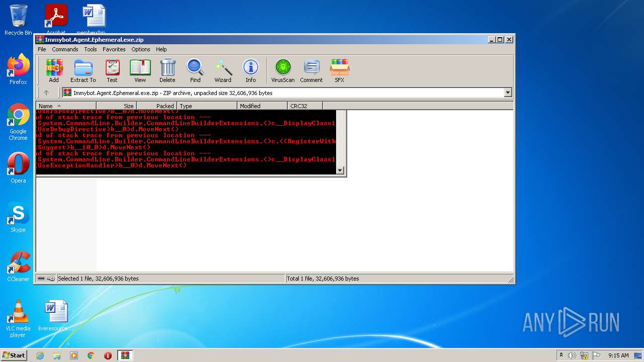Open CCleaner desktop shortcut
Screen dimensions: 644x362
18,266
